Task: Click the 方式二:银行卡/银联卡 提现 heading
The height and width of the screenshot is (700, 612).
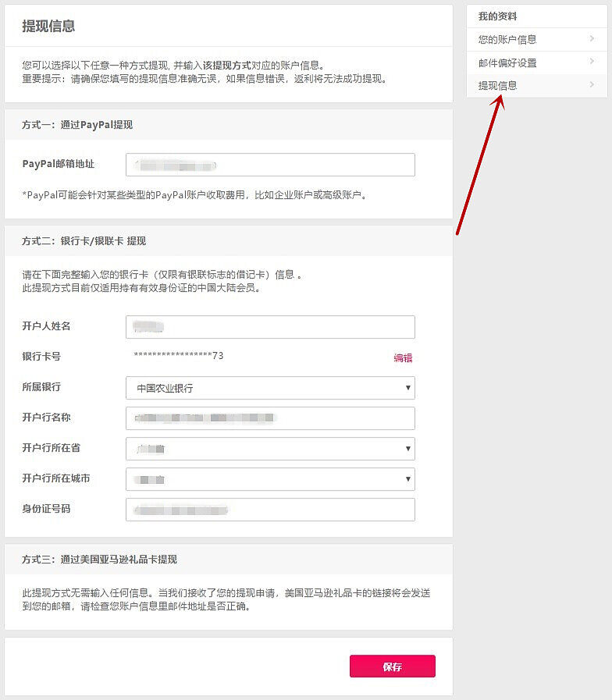Action: pyautogui.click(x=84, y=241)
